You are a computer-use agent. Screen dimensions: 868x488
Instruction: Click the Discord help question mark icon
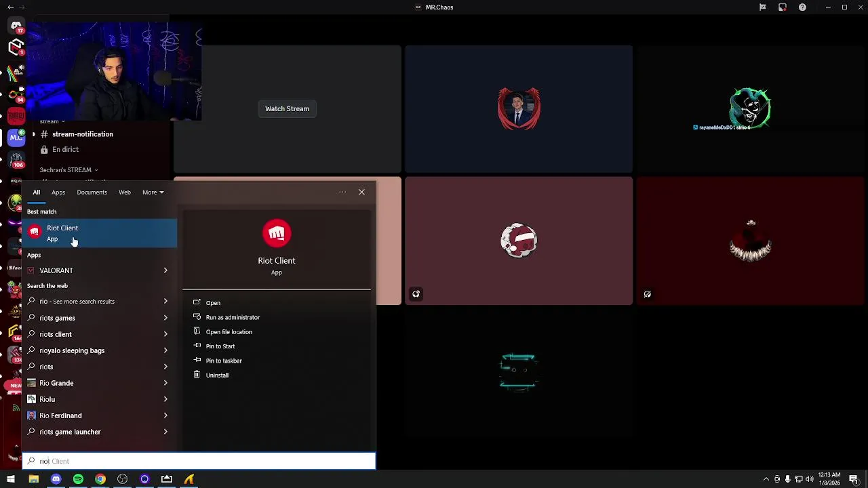click(x=802, y=7)
